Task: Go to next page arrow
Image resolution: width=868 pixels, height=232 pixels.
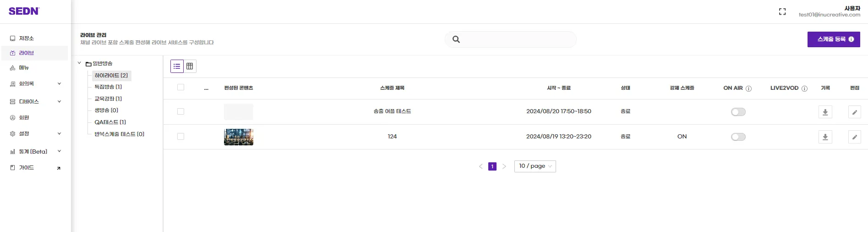Action: [x=504, y=166]
